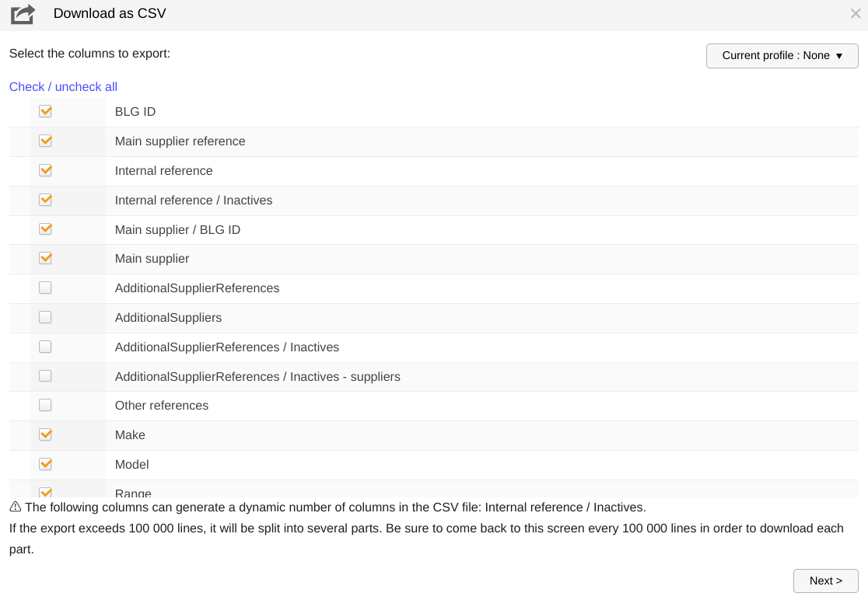Click the export share icon in header
This screenshot has height=600, width=868.
coord(23,14)
